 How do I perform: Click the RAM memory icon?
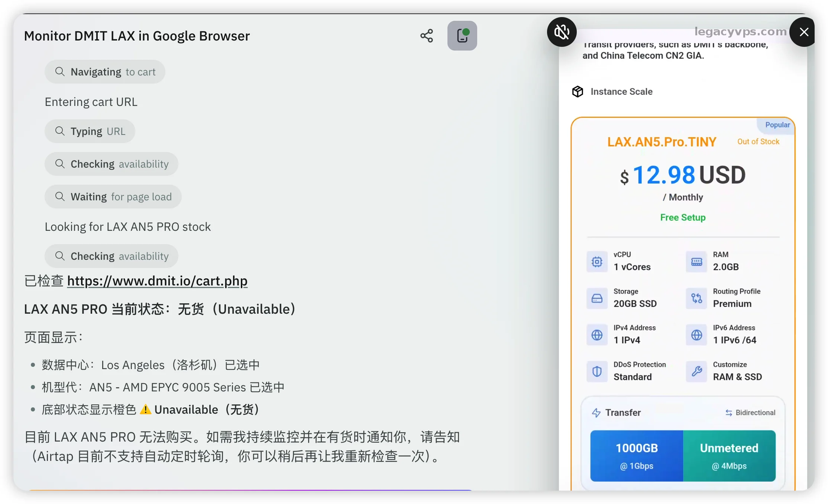click(696, 262)
